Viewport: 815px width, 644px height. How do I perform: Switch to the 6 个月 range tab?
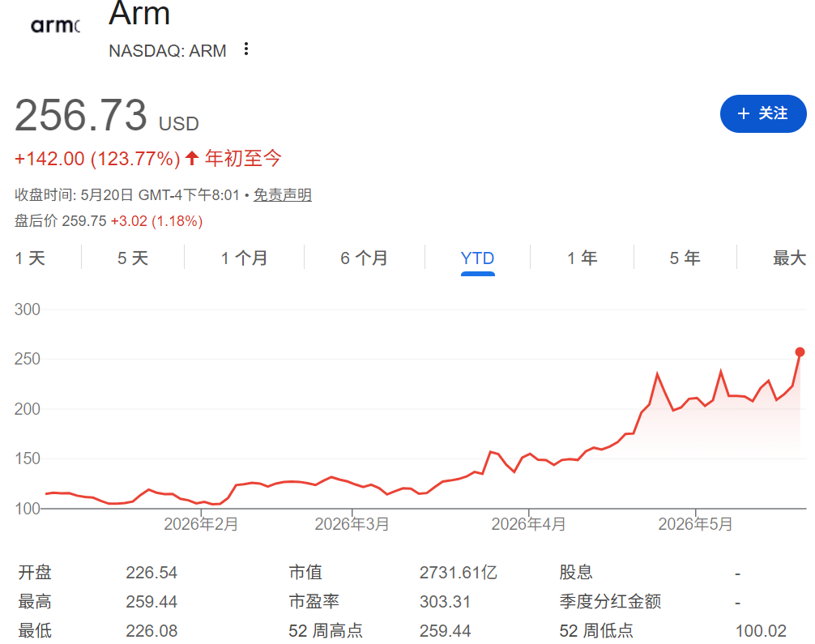[364, 258]
